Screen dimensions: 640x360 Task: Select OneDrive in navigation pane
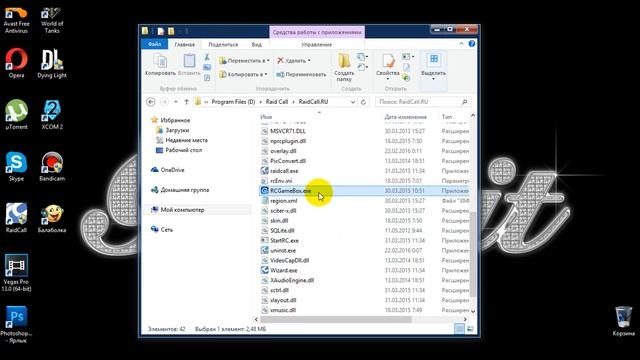[172, 170]
